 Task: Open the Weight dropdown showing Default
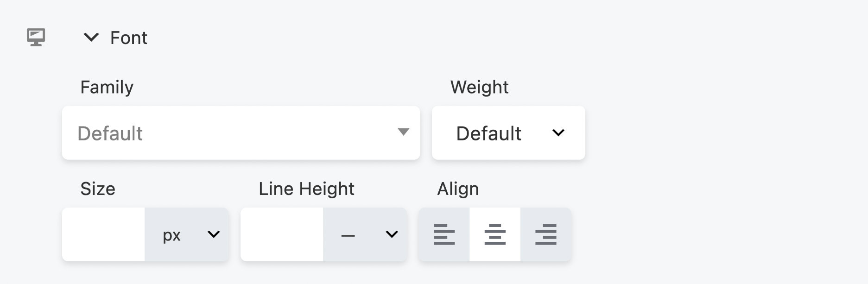pos(508,133)
